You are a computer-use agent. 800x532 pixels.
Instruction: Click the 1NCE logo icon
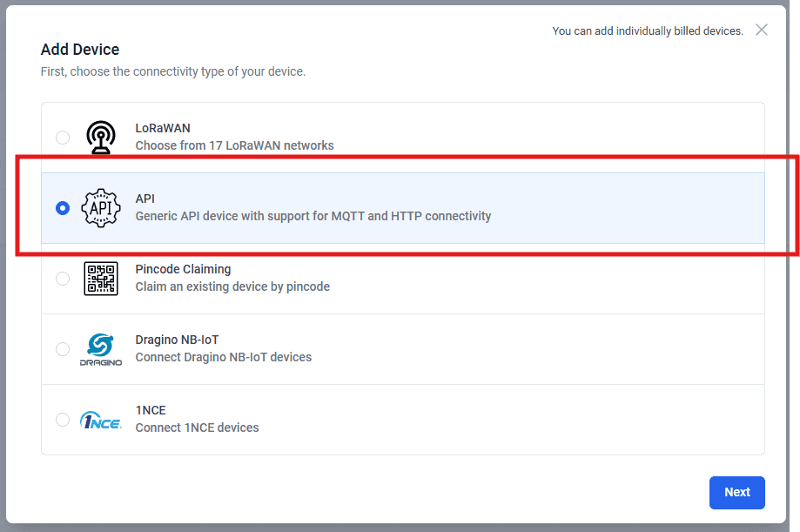pyautogui.click(x=101, y=421)
